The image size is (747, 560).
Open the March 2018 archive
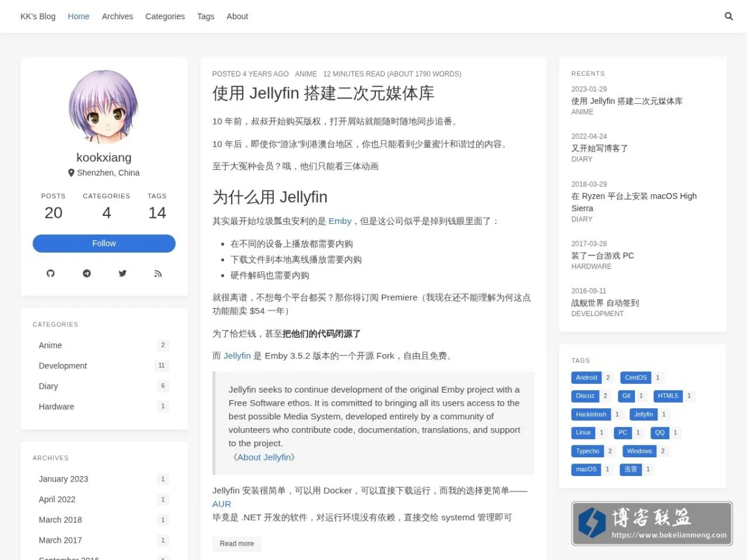coord(104,520)
